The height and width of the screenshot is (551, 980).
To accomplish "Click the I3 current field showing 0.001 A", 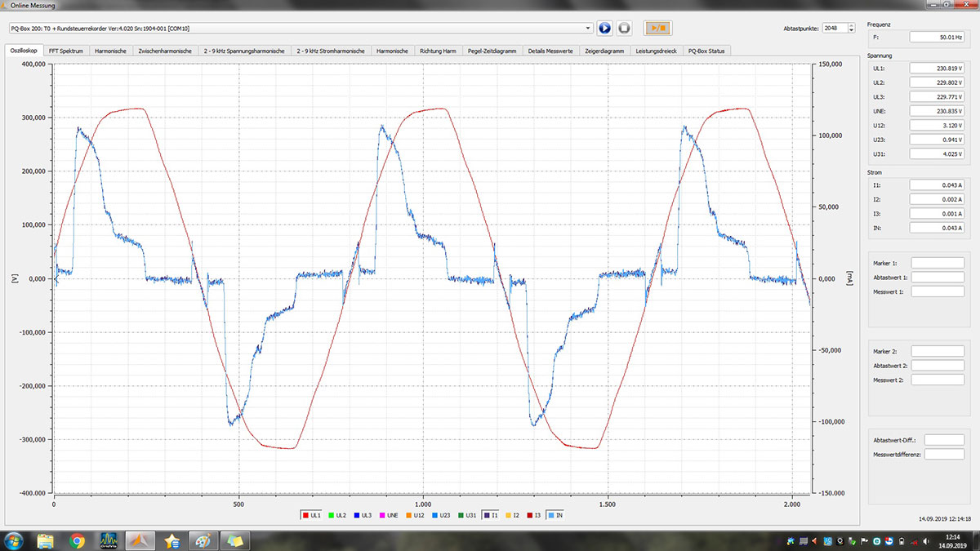I will [938, 214].
